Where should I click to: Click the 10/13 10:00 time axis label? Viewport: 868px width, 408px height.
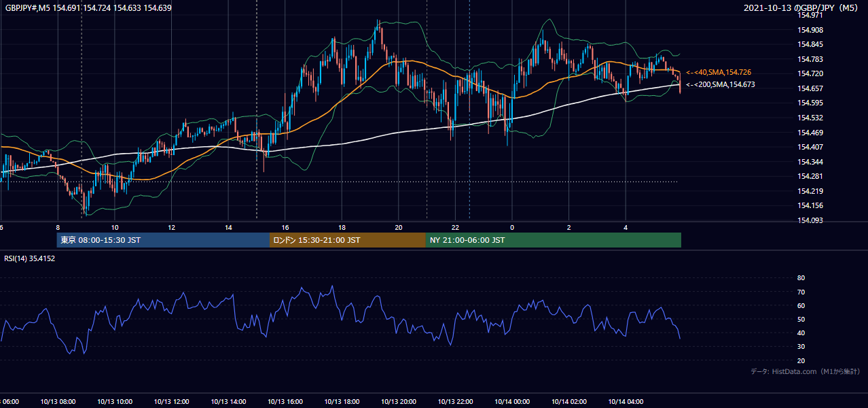(115, 401)
